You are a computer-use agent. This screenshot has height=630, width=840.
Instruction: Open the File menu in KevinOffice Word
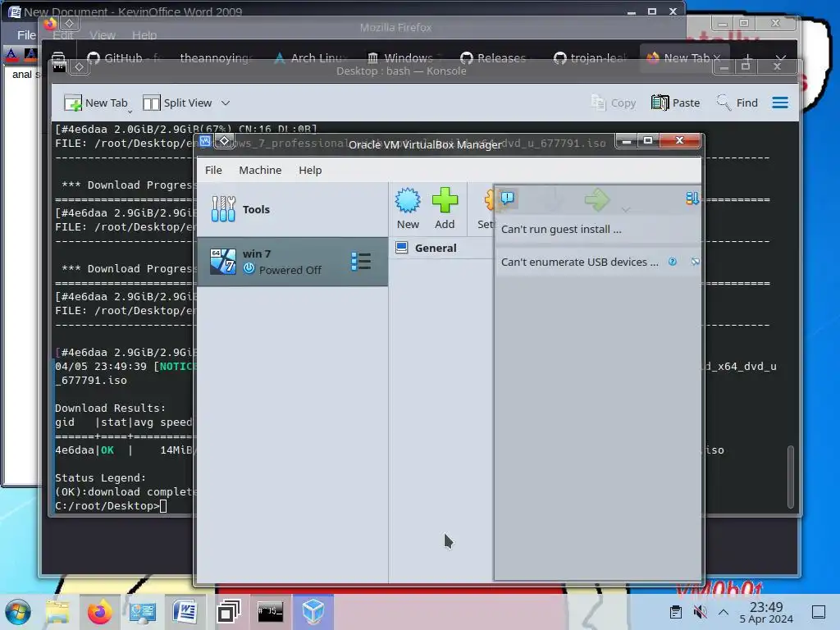(26, 35)
